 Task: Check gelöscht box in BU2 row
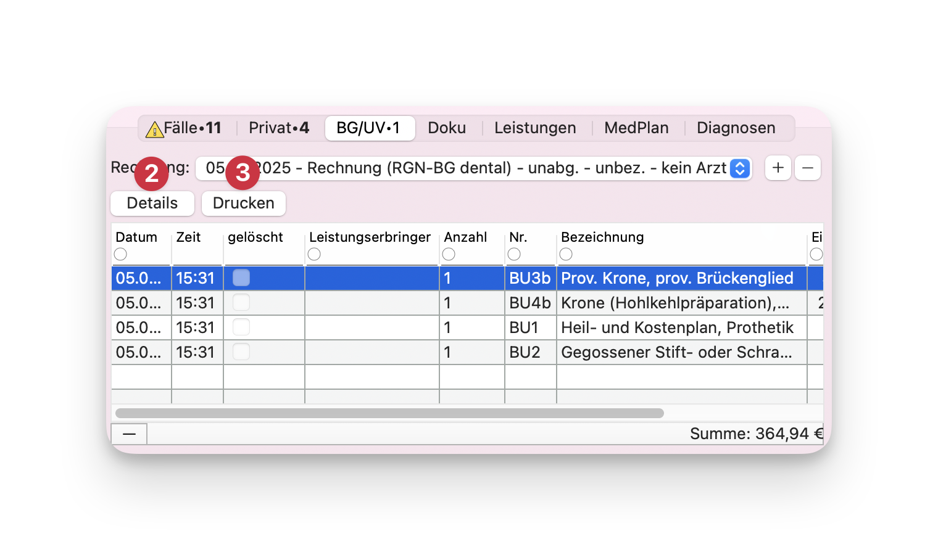[x=241, y=352]
